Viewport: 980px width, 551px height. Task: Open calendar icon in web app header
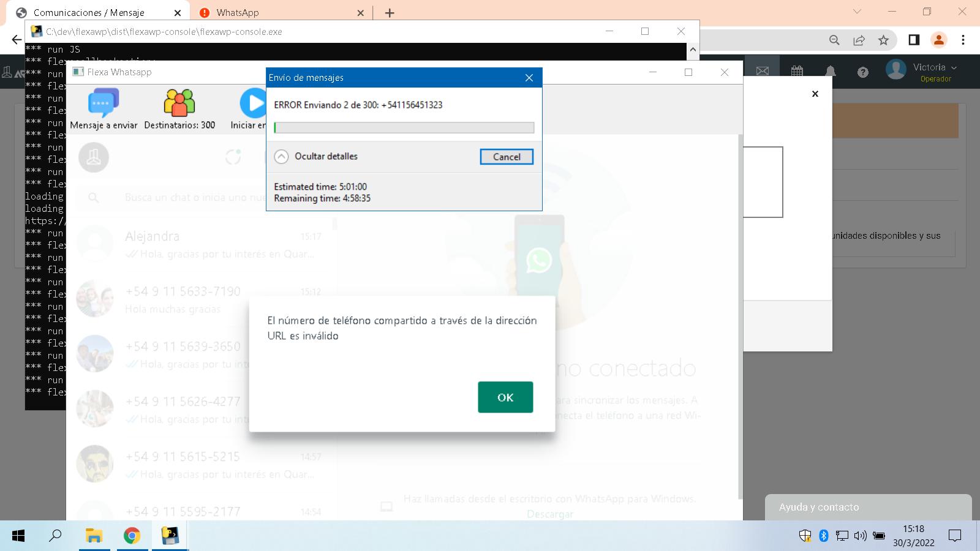797,71
